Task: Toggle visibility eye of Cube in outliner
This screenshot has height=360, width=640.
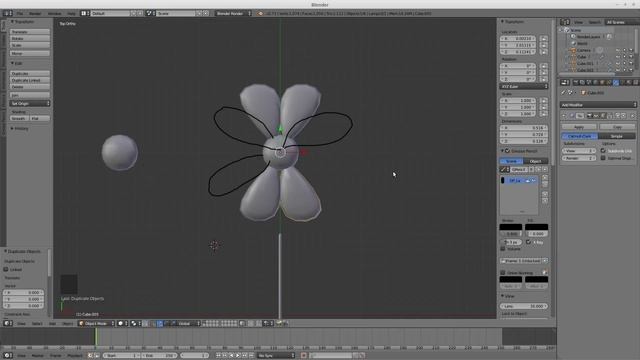Action: click(x=618, y=57)
